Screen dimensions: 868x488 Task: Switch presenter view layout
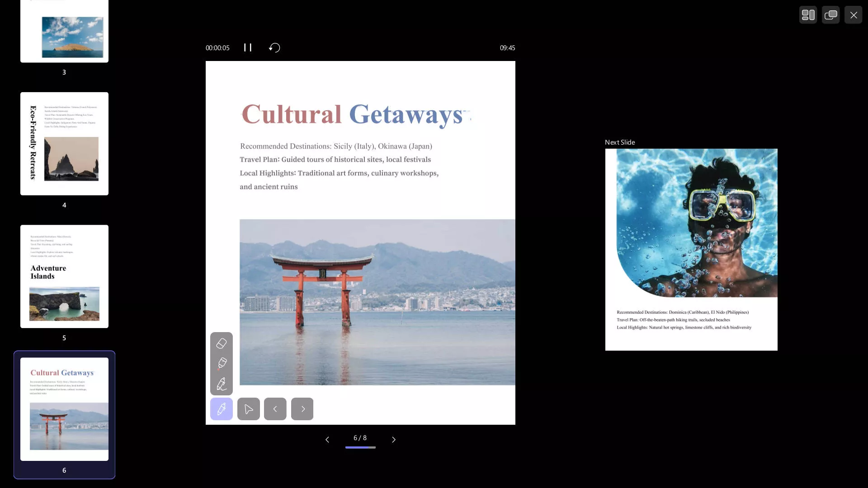point(808,15)
